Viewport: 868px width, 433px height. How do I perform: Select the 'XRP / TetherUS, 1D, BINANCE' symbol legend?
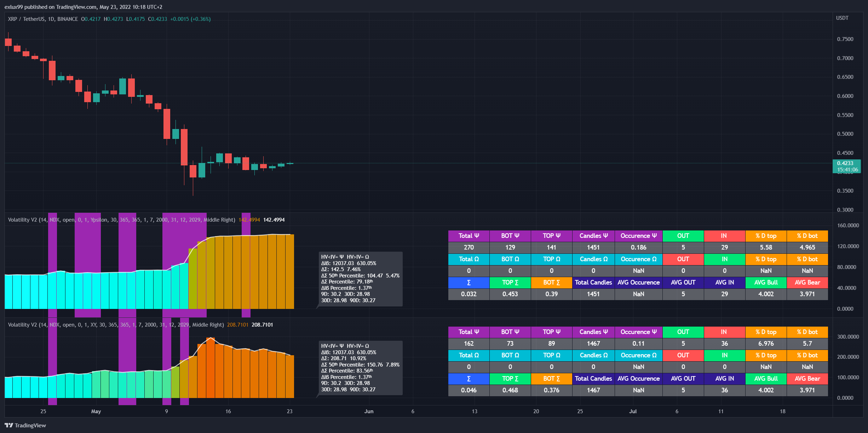click(43, 19)
